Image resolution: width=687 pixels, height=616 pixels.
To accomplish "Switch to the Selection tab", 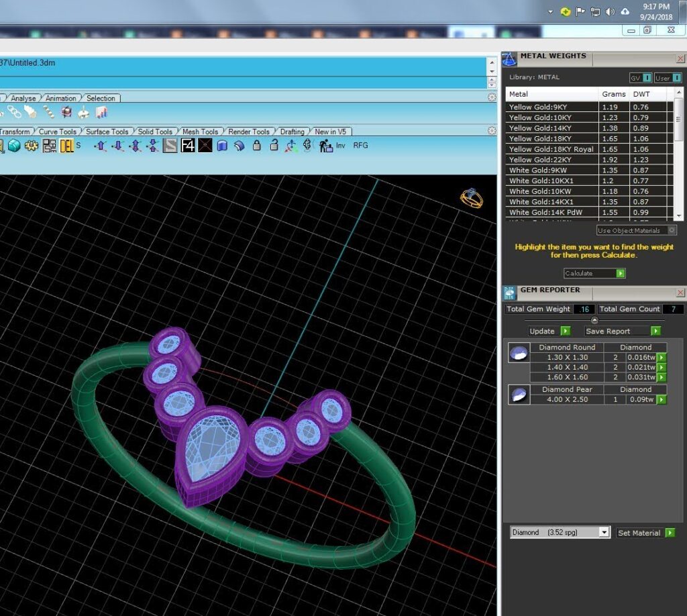I will tap(101, 98).
